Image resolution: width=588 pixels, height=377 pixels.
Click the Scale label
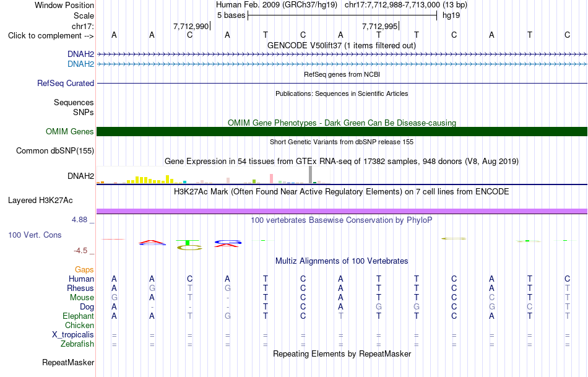[x=84, y=15]
